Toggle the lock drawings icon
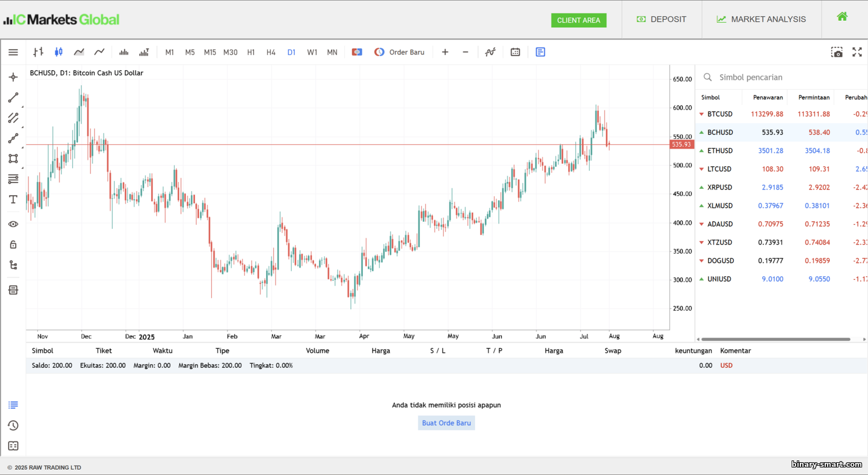868x475 pixels. click(x=13, y=244)
